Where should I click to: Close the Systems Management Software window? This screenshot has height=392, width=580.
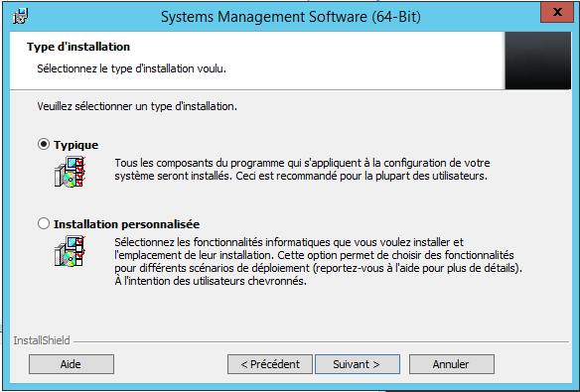pyautogui.click(x=557, y=12)
